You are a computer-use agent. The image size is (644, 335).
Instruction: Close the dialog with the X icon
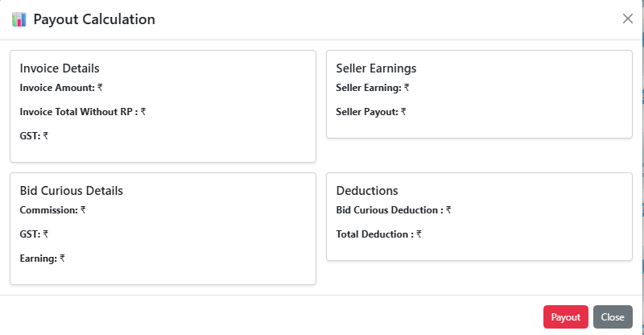click(x=628, y=19)
